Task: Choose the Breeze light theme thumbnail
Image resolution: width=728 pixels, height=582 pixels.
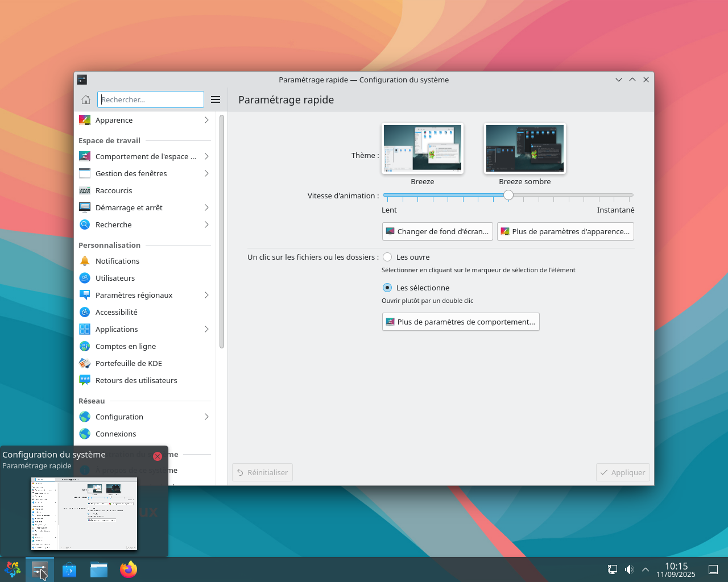Action: [423, 148]
